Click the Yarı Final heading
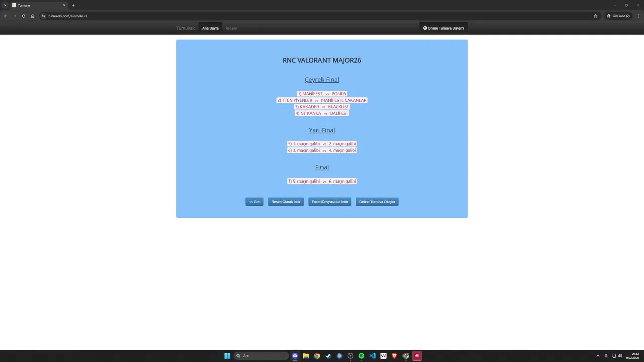The image size is (644, 362). (322, 130)
